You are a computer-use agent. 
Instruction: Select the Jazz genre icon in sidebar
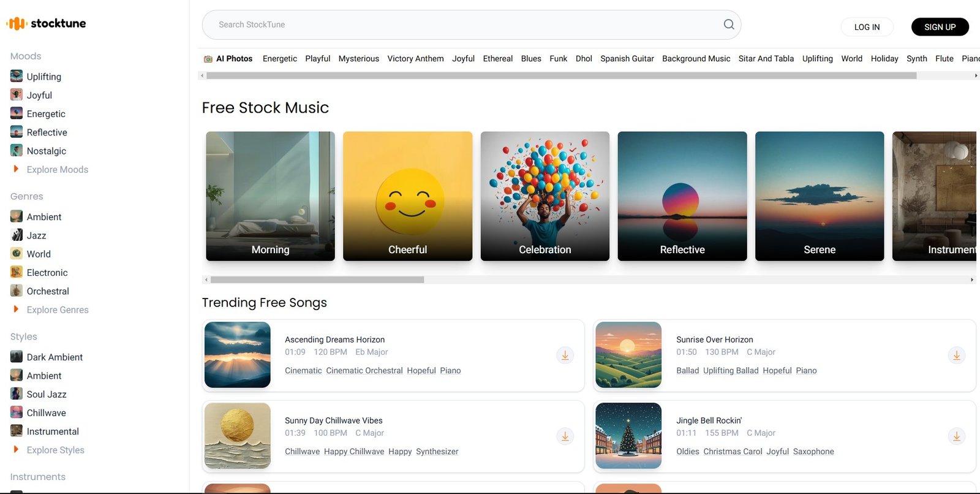(x=17, y=235)
